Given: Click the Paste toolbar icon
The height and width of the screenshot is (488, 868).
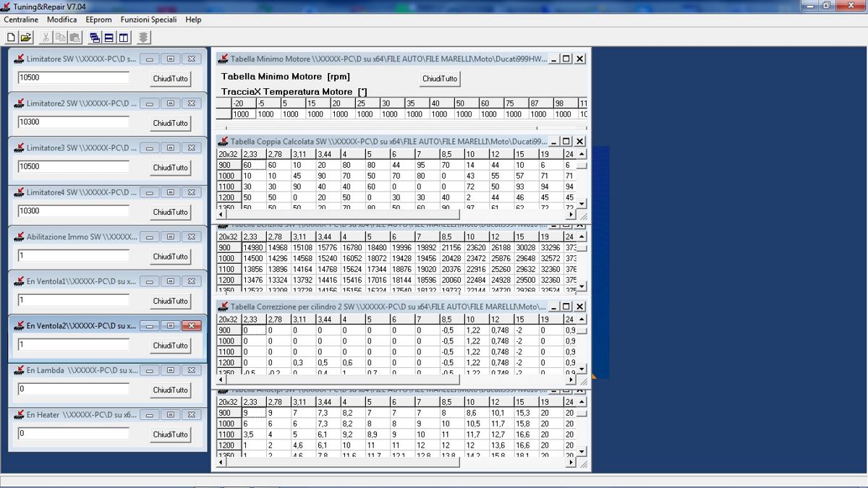Looking at the screenshot, I should [x=75, y=38].
